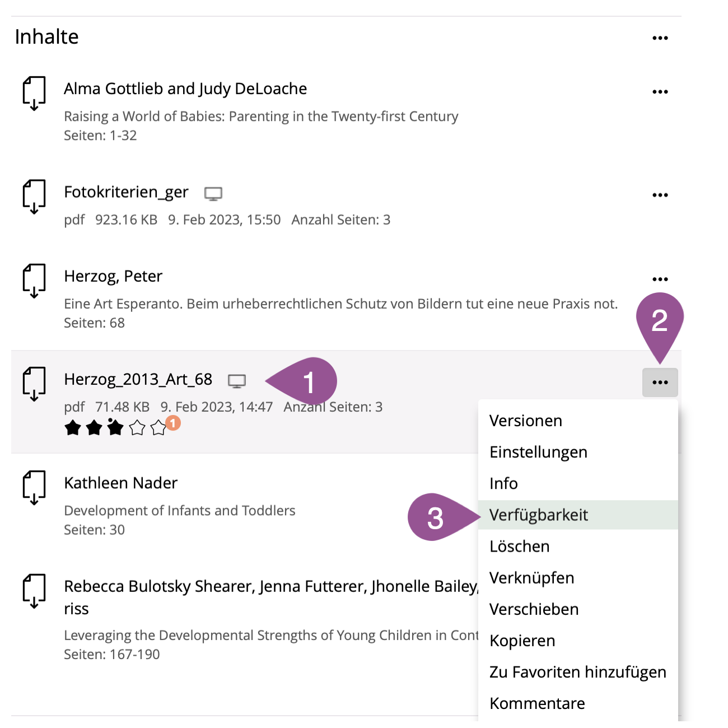Screen dimensions: 728x728
Task: Rate Herzog_2013_Art_68 with five stars
Action: point(158,428)
